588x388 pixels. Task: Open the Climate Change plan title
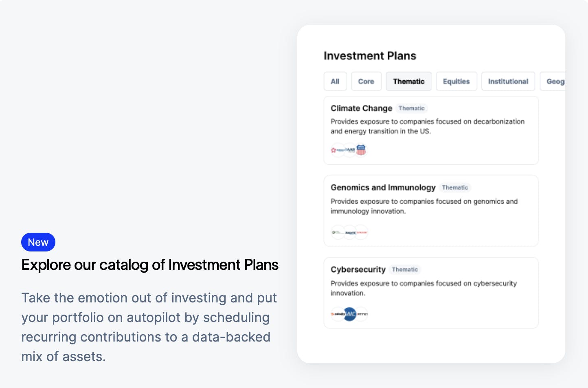361,108
